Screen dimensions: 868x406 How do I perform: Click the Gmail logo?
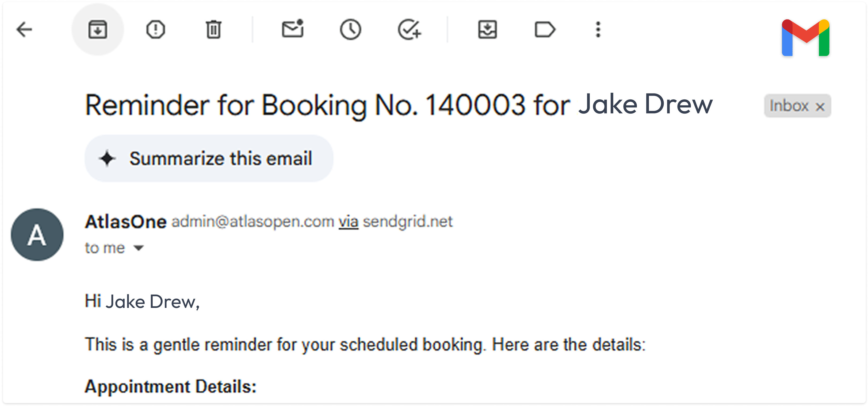[805, 38]
